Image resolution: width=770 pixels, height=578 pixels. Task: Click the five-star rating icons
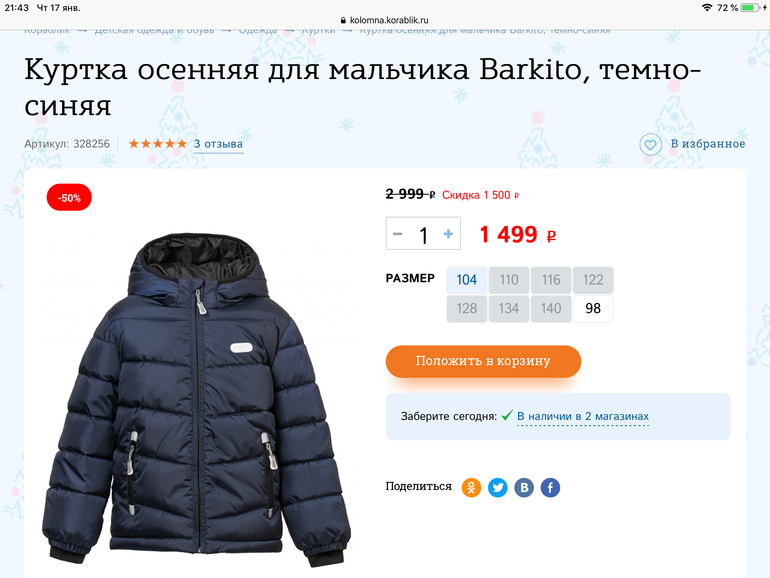pyautogui.click(x=158, y=144)
